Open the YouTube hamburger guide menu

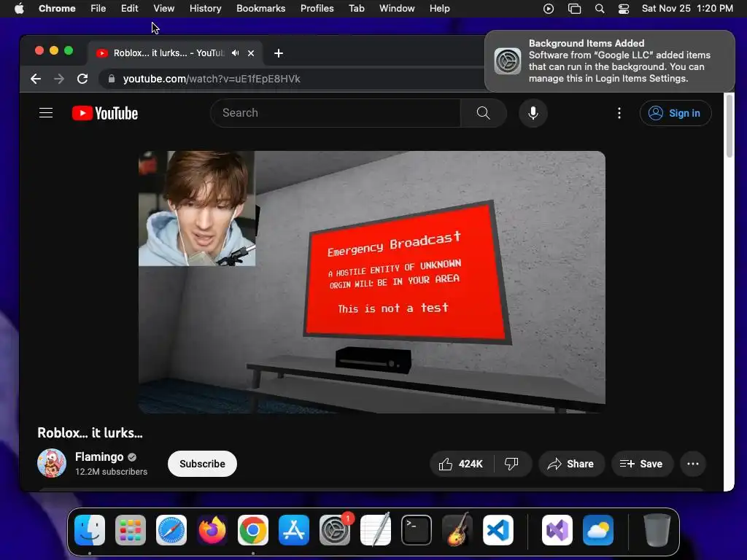coord(46,113)
